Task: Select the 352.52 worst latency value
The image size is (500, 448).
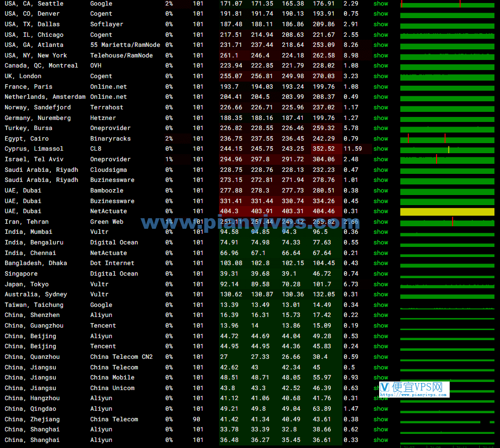Action: tap(324, 149)
